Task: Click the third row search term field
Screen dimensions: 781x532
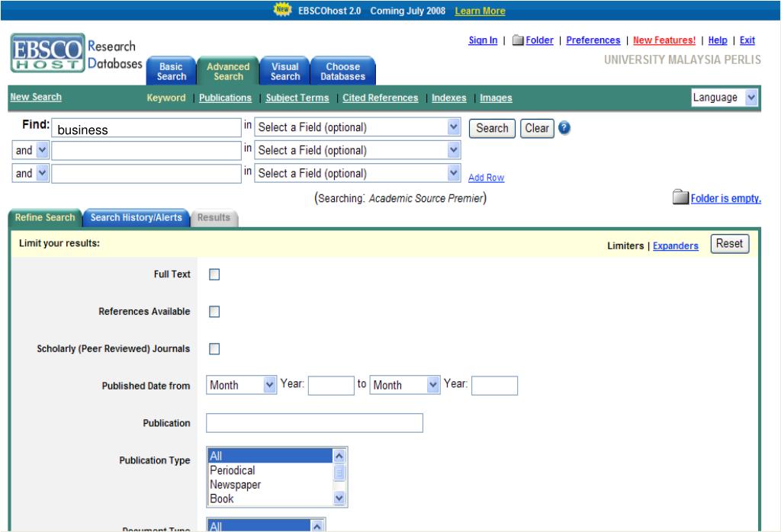Action: (x=146, y=174)
